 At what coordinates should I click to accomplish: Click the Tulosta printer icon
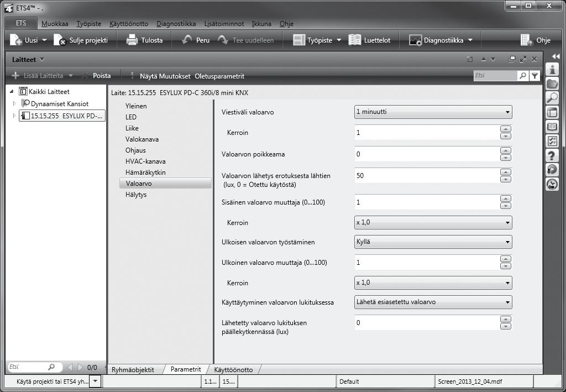(x=132, y=40)
